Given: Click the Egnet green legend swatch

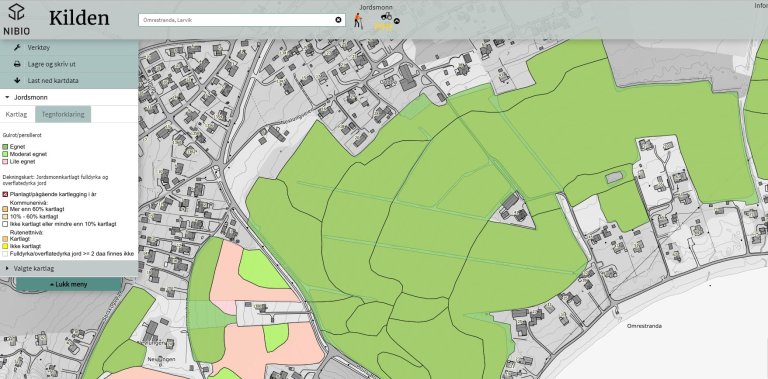Looking at the screenshot, I should [5, 146].
